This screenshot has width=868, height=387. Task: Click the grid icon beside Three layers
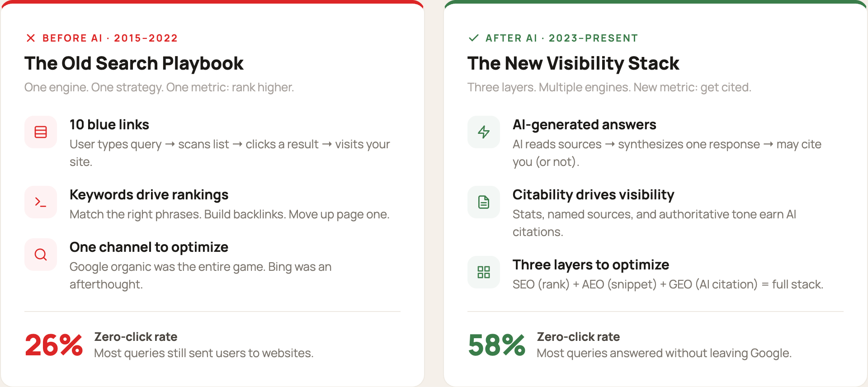point(484,272)
